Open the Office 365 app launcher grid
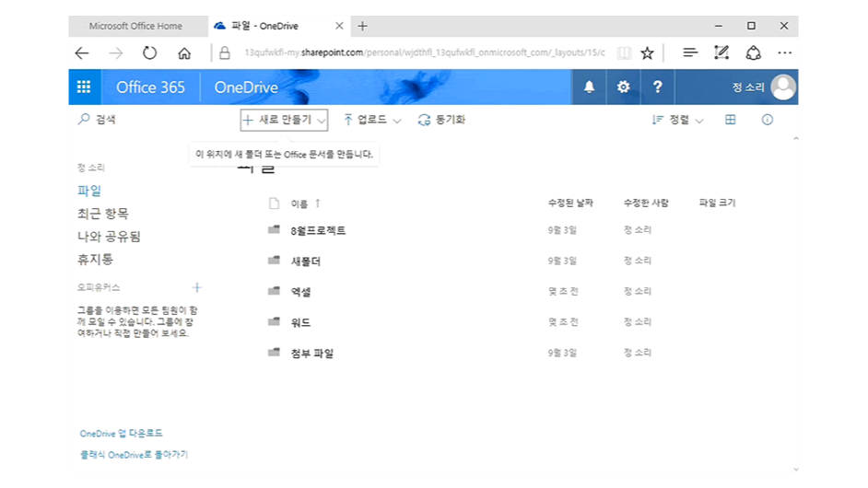Screen dimensions: 868x488 84,87
